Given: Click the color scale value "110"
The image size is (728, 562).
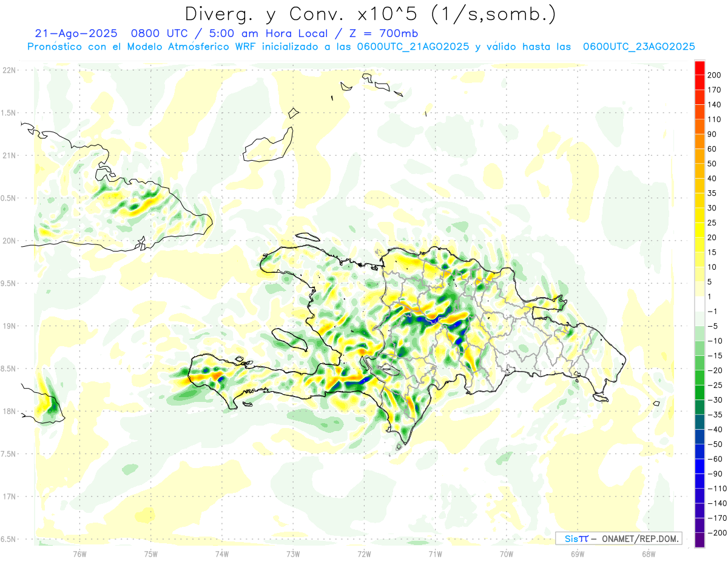Looking at the screenshot, I should click(x=715, y=119).
